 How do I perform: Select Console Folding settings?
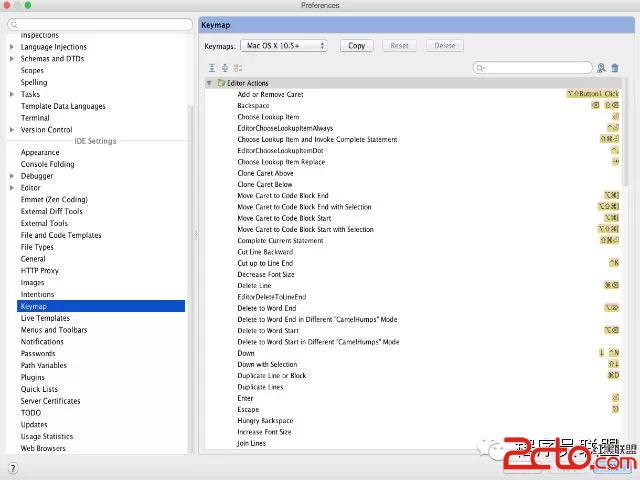[x=47, y=164]
